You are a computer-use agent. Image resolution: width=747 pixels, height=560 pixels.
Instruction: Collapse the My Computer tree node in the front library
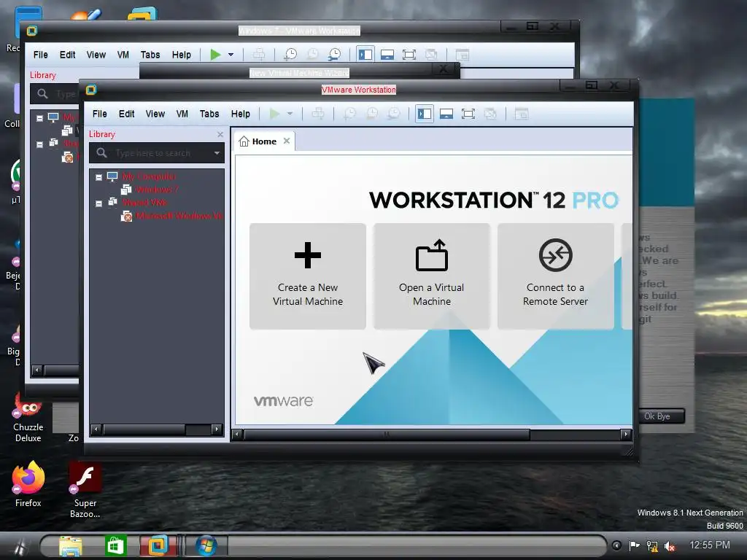click(x=98, y=177)
